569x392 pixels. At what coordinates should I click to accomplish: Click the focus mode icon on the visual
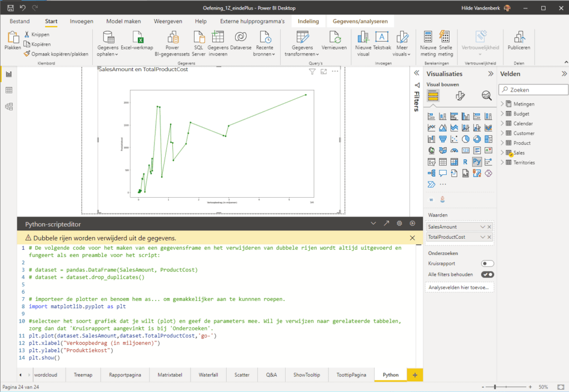tap(324, 72)
